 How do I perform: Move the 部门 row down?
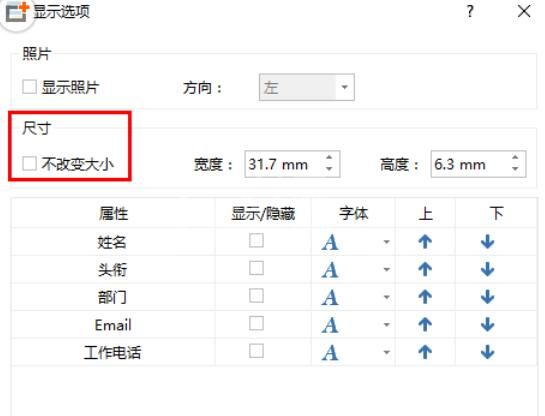488,297
